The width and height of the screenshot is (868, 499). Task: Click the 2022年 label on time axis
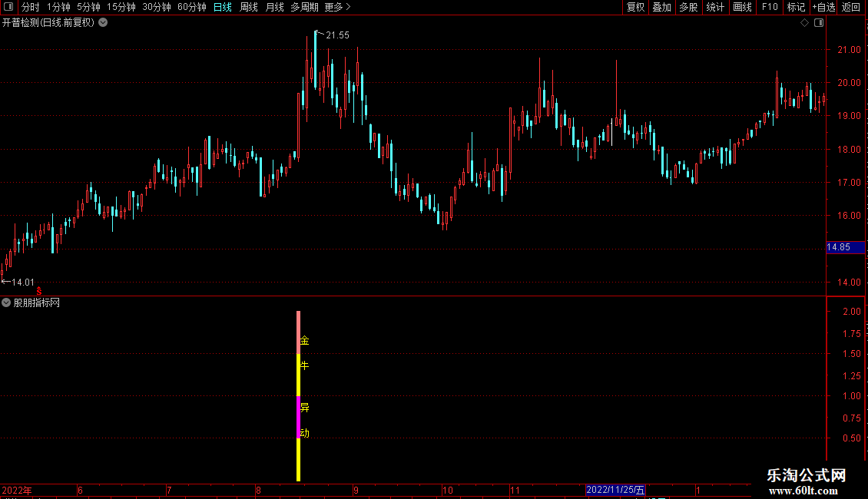click(17, 491)
